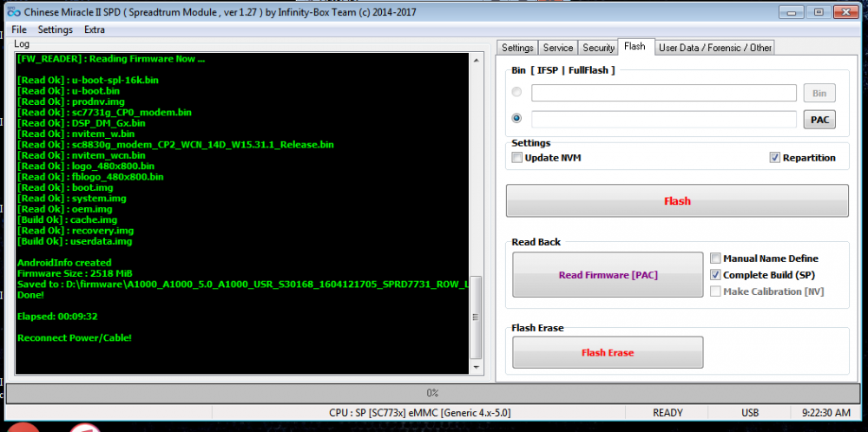Click 'AndroidInfo created' log line
The image size is (868, 432).
(64, 263)
